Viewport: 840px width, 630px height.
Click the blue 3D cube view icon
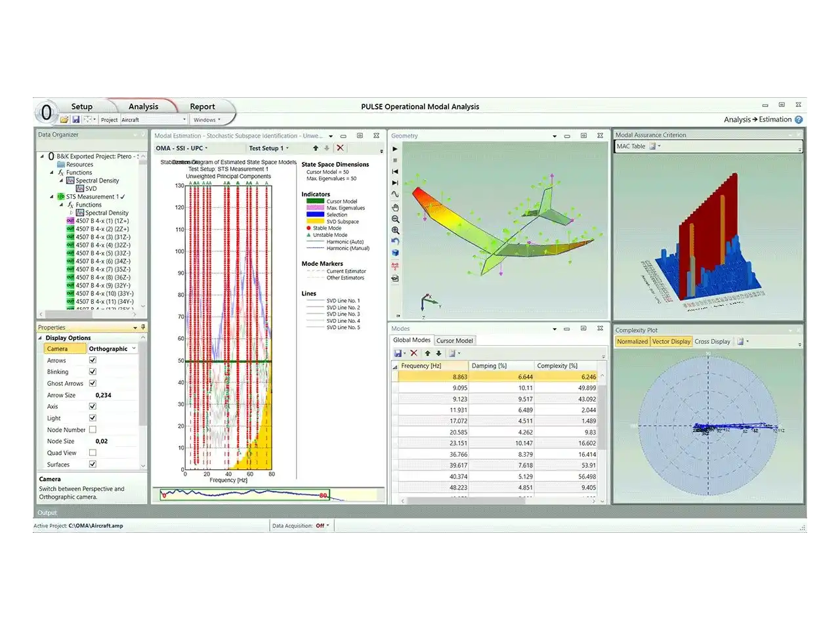pos(395,253)
